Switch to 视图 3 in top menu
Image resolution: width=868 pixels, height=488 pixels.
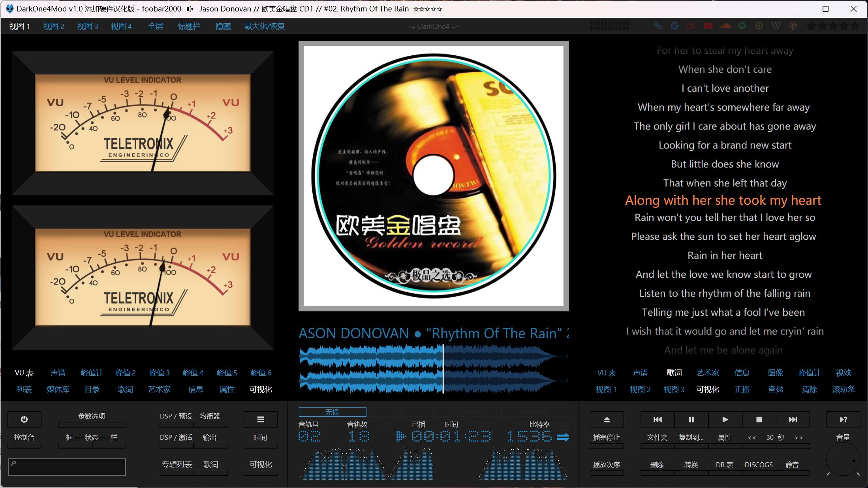point(88,26)
